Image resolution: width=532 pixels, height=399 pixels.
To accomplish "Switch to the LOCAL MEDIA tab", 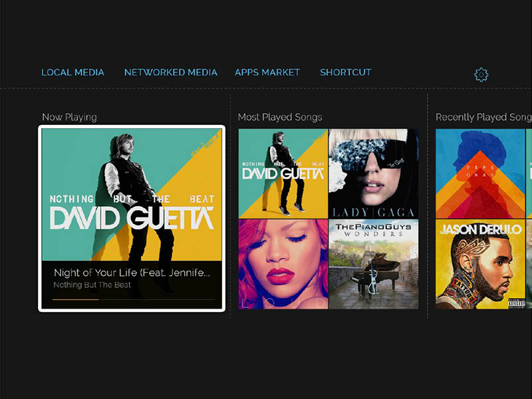I will tap(72, 72).
